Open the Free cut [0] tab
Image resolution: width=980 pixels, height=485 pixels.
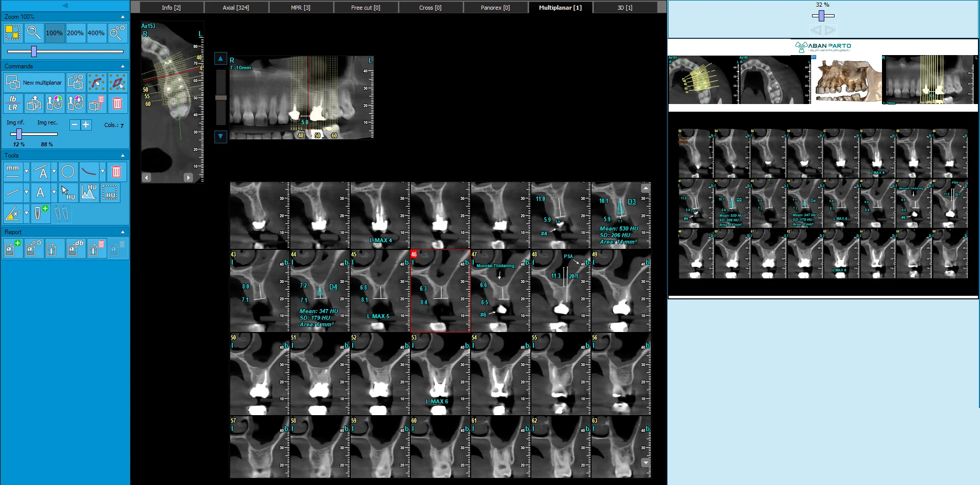(365, 8)
